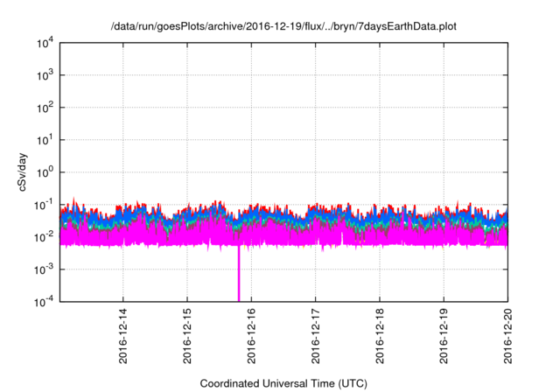This screenshot has height=392, width=560.
Task: Select the cSv/day y-axis label
Action: click(22, 172)
